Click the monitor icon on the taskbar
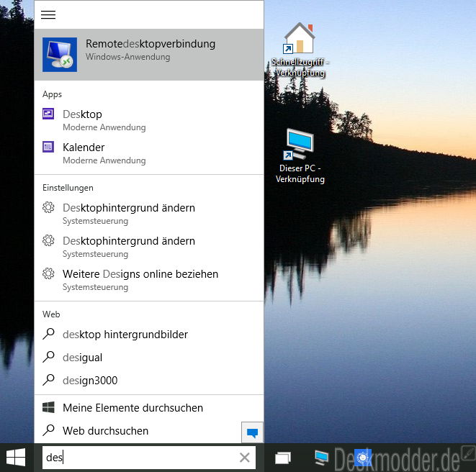 [321, 458]
